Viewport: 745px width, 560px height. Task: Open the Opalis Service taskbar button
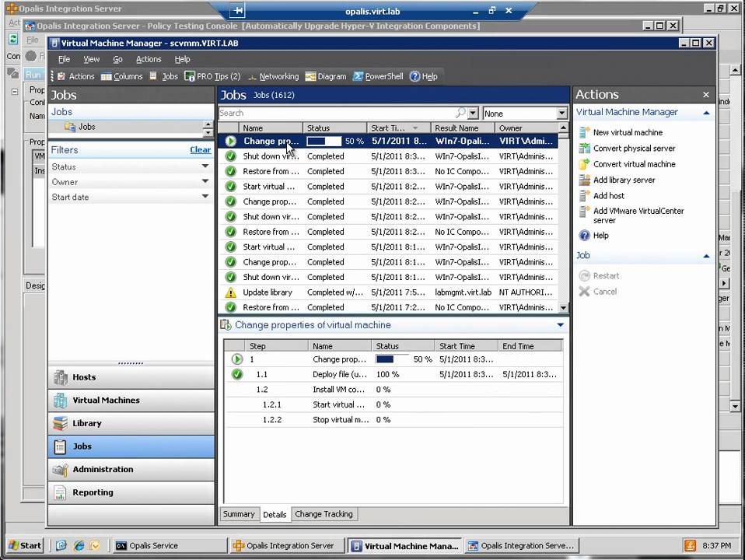point(170,545)
